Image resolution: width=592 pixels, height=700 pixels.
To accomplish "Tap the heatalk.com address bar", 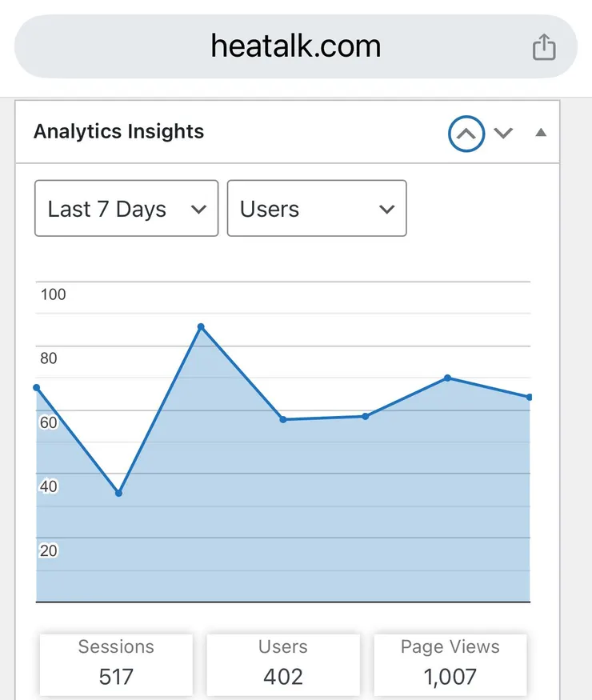I will click(x=295, y=46).
